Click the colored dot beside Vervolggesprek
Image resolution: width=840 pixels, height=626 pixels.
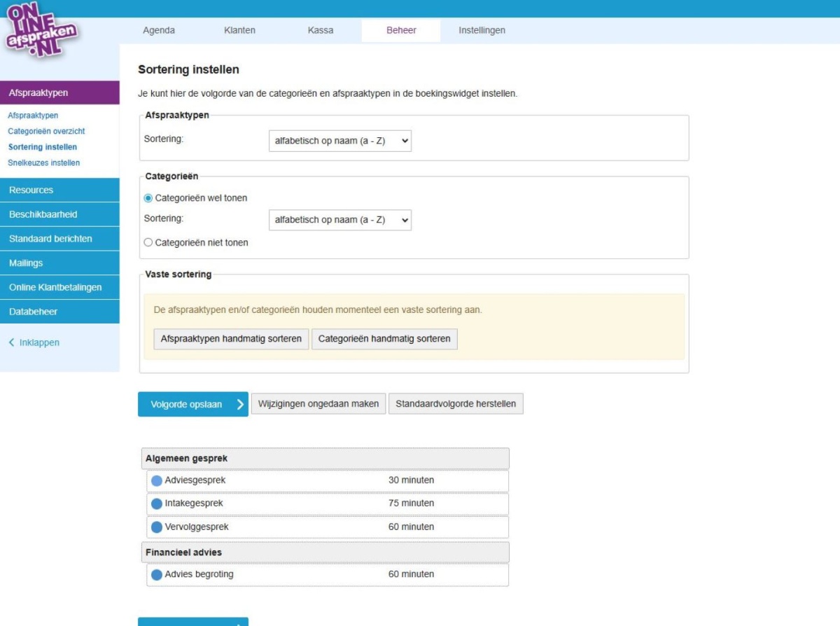click(157, 528)
